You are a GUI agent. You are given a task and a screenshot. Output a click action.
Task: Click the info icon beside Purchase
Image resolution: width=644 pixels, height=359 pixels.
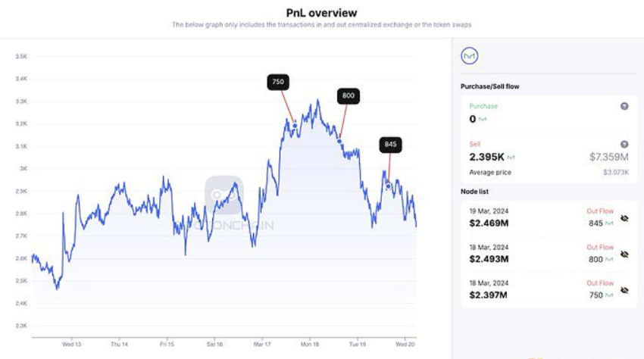(624, 107)
